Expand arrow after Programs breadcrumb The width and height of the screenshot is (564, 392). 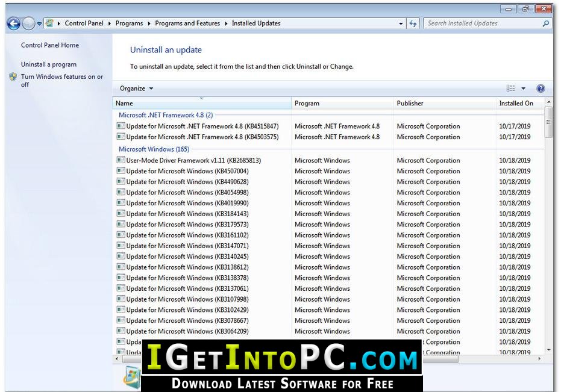[x=149, y=23]
